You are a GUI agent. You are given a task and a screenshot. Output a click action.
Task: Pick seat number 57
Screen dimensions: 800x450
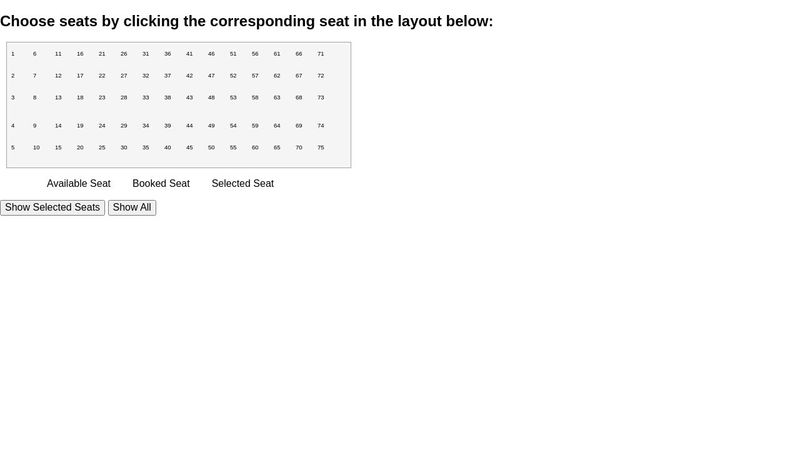click(255, 76)
